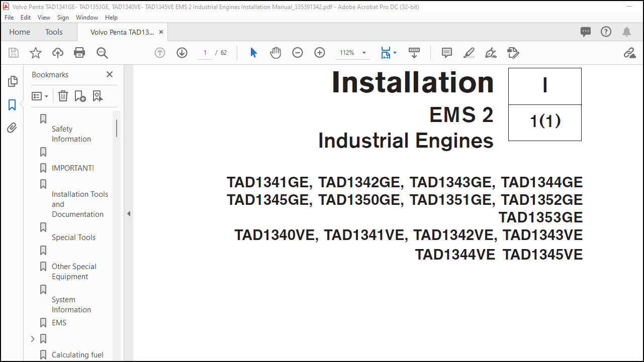Go to next page arrow
The width and height of the screenshot is (644, 362).
(182, 53)
